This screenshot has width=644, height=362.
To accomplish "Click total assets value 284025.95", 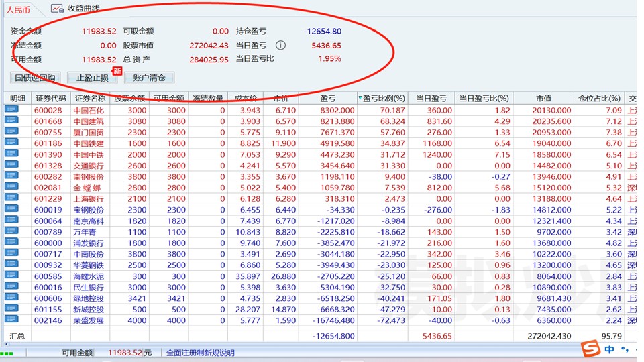I will pos(209,60).
